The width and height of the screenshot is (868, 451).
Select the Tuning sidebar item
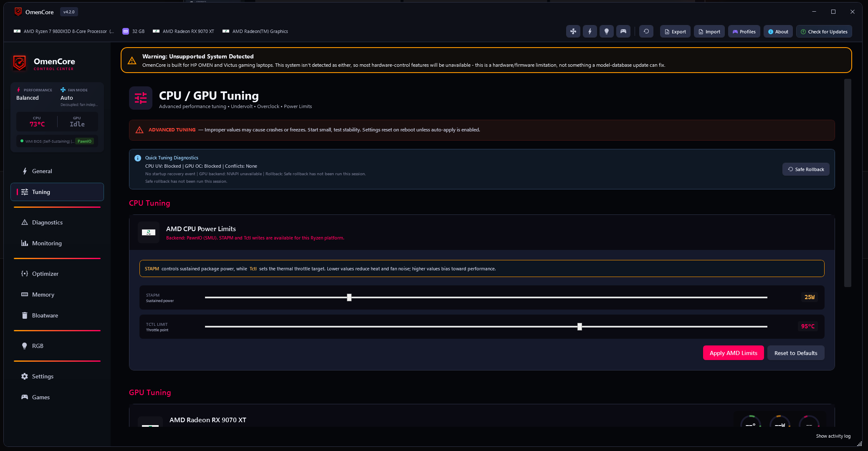click(x=57, y=192)
